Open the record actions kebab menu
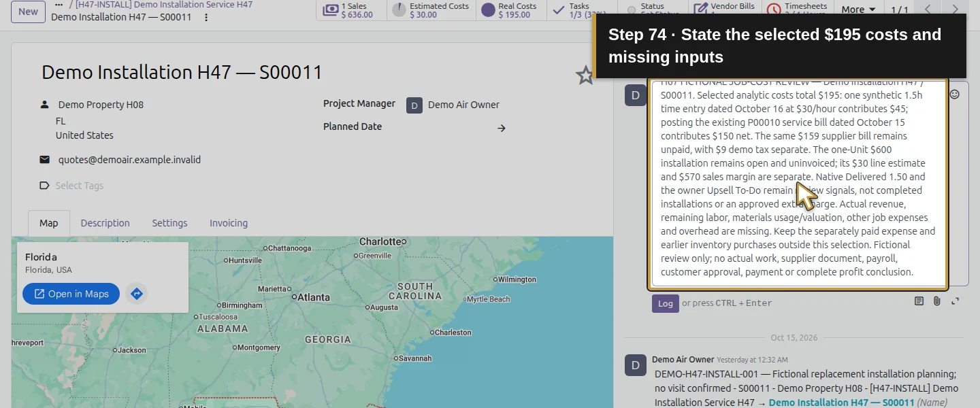Image resolution: width=980 pixels, height=408 pixels. 207,17
